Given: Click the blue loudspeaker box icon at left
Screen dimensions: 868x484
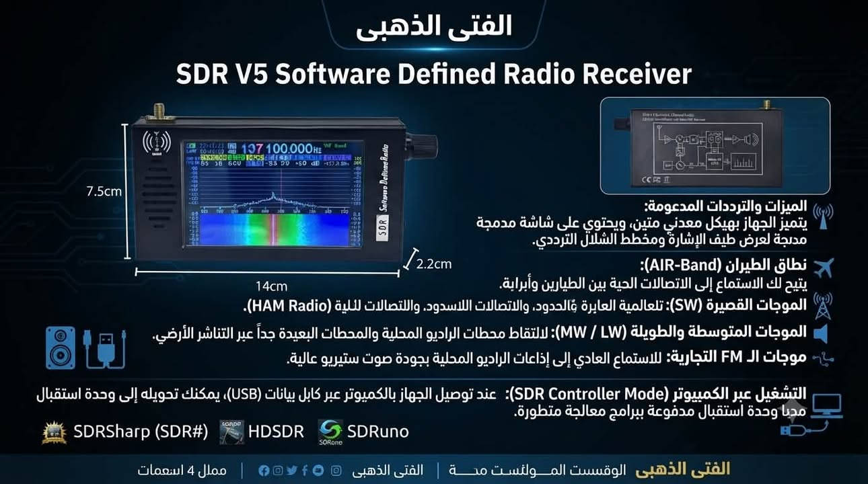Looking at the screenshot, I should point(60,347).
